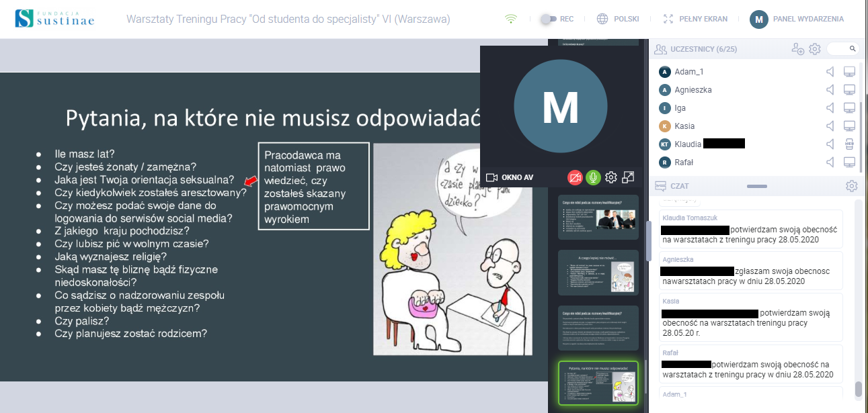Open the POLSKI language dropdown

618,19
